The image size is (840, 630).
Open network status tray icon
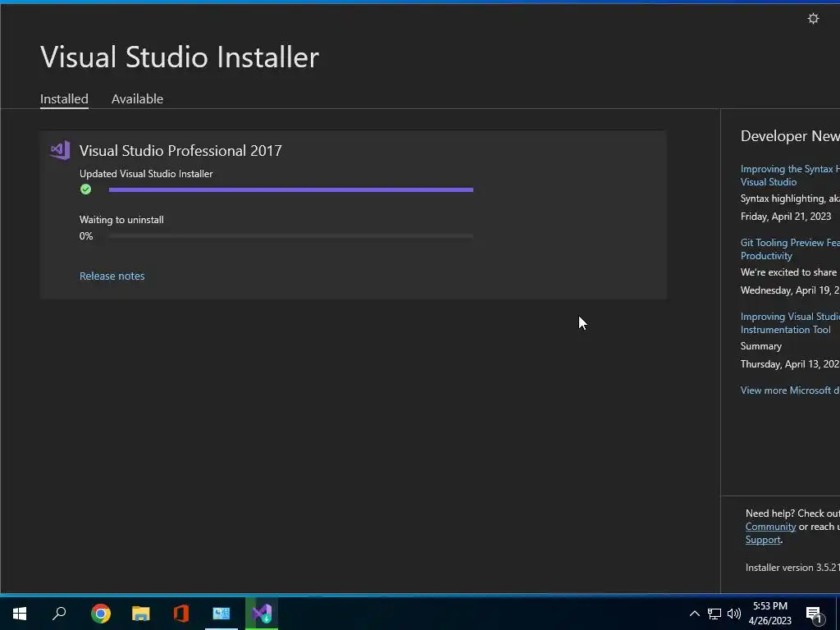(714, 614)
